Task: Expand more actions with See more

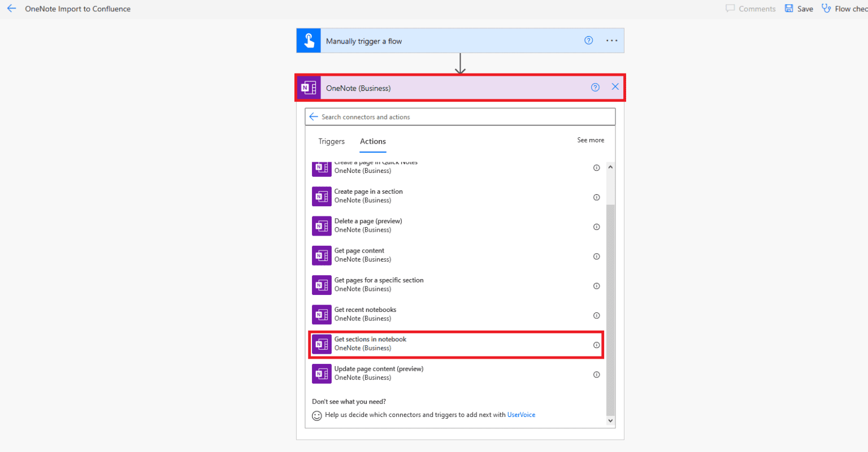Action: tap(590, 140)
